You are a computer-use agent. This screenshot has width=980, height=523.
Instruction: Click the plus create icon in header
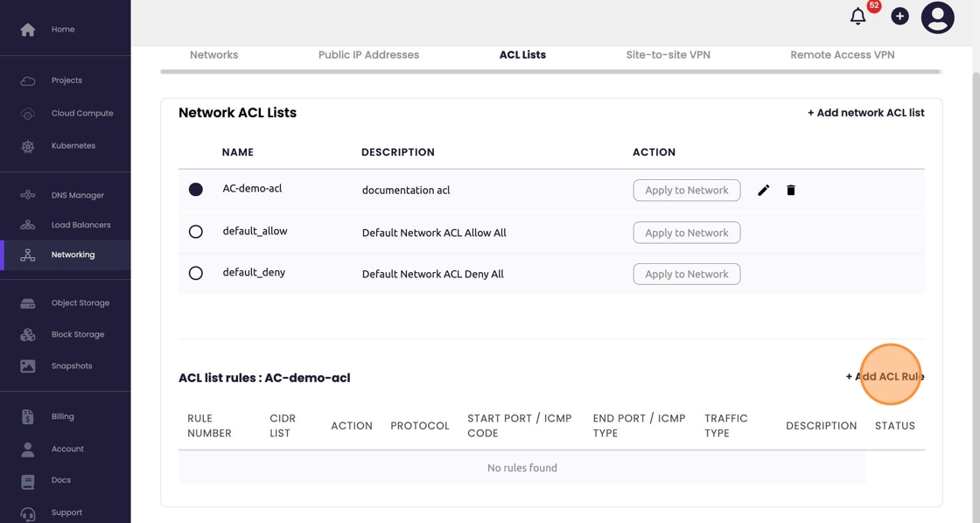pos(899,17)
